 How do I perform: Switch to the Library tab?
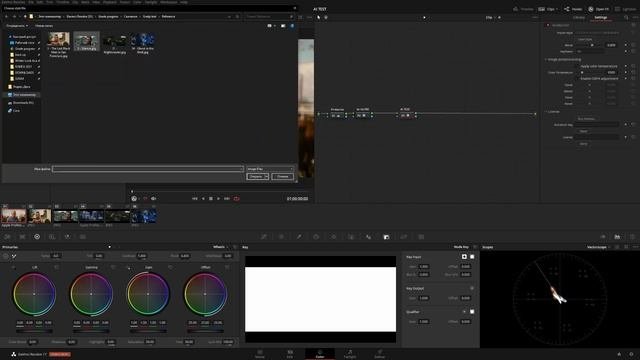(x=579, y=18)
